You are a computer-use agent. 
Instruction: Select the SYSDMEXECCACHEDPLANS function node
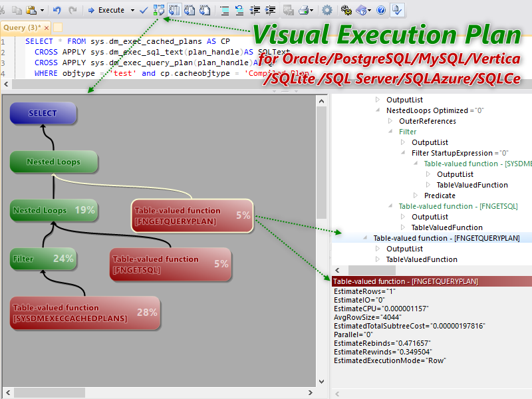coord(85,313)
